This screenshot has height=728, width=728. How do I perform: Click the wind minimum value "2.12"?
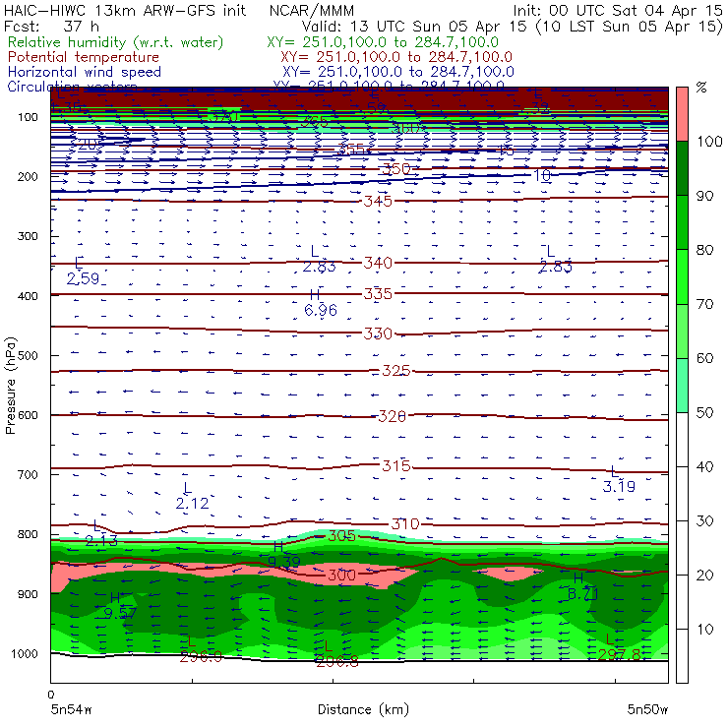click(192, 503)
